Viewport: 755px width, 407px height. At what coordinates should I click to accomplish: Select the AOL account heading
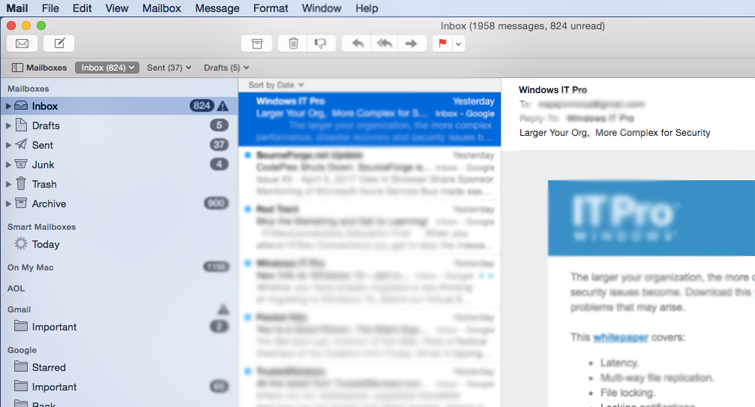pos(16,289)
